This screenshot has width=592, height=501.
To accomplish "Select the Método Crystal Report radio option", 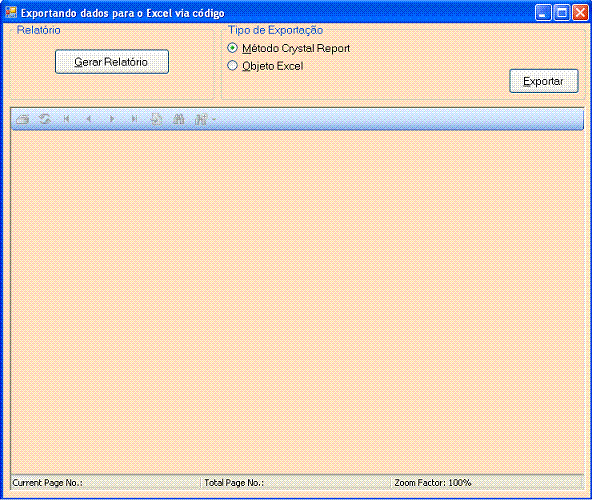I will coord(232,48).
